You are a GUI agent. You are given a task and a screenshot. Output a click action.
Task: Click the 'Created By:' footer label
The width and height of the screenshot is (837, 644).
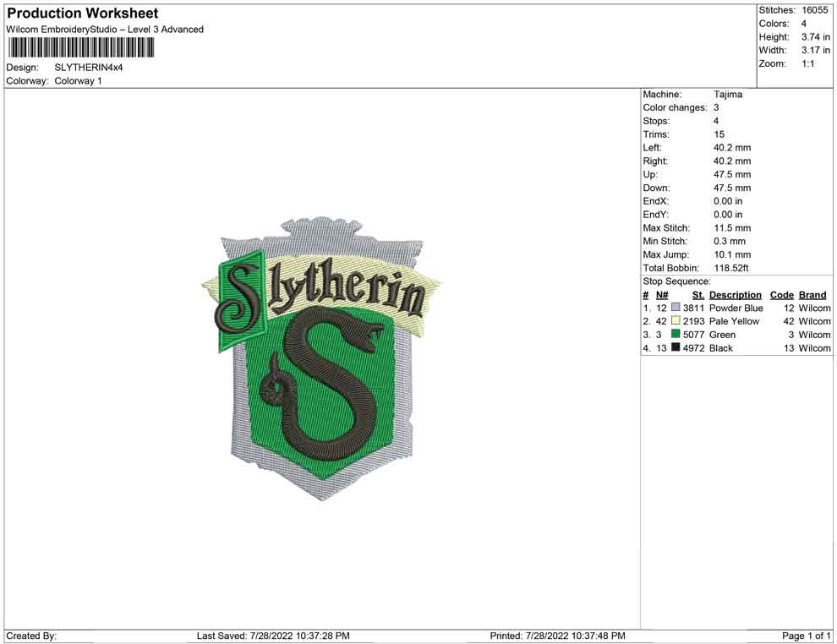pos(31,636)
